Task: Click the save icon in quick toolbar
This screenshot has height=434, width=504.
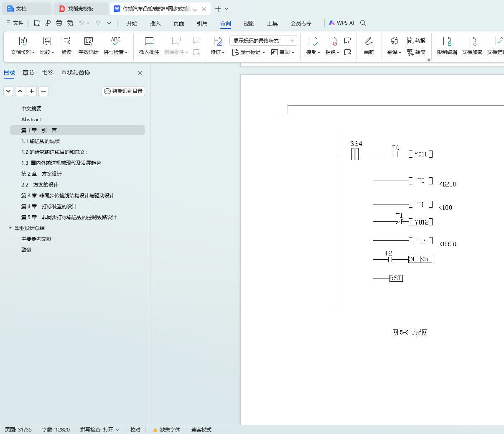Action: coord(37,23)
